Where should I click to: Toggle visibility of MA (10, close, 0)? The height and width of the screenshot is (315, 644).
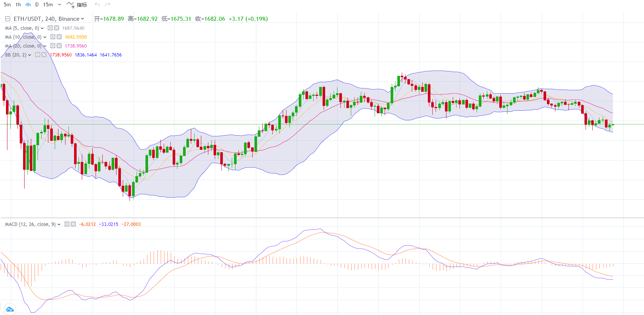52,37
